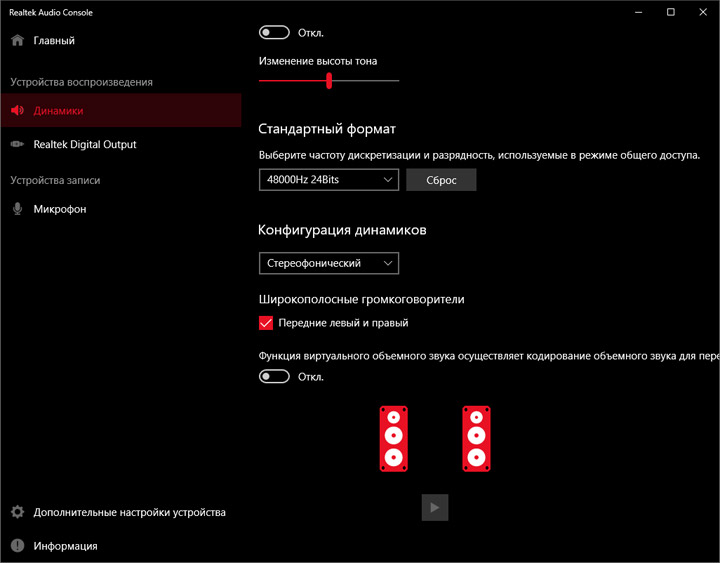Click the Широкополосные громкоговорители label
The height and width of the screenshot is (563, 720).
[x=361, y=299]
